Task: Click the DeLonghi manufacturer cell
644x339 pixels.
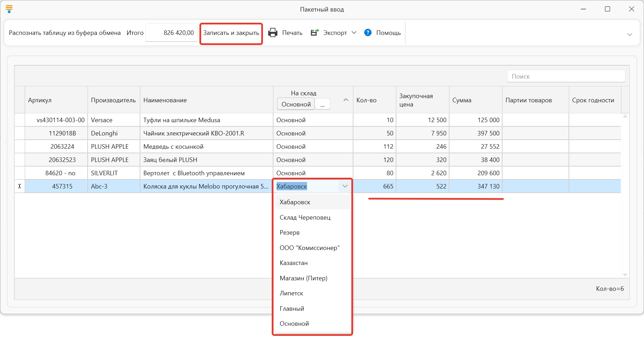Action: coord(114,133)
